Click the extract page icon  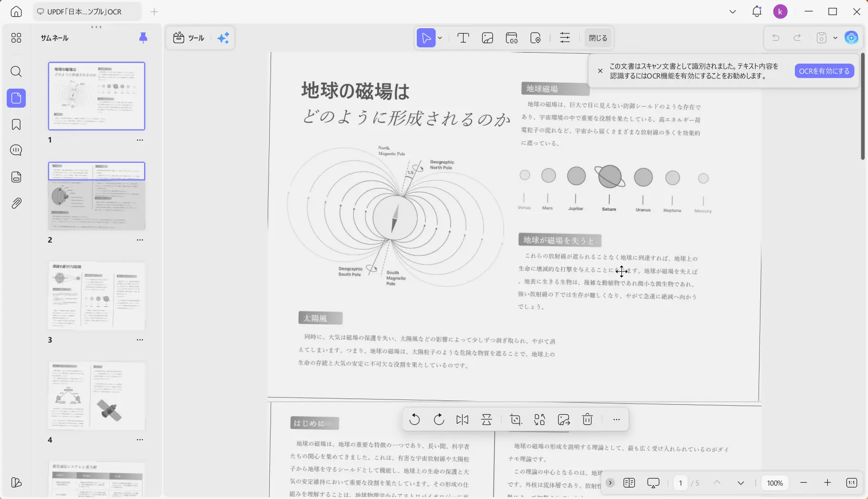pos(564,420)
